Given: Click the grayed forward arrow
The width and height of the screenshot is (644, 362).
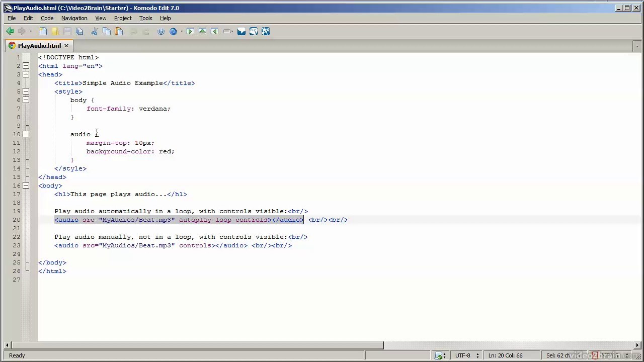Looking at the screenshot, I should coord(22,32).
